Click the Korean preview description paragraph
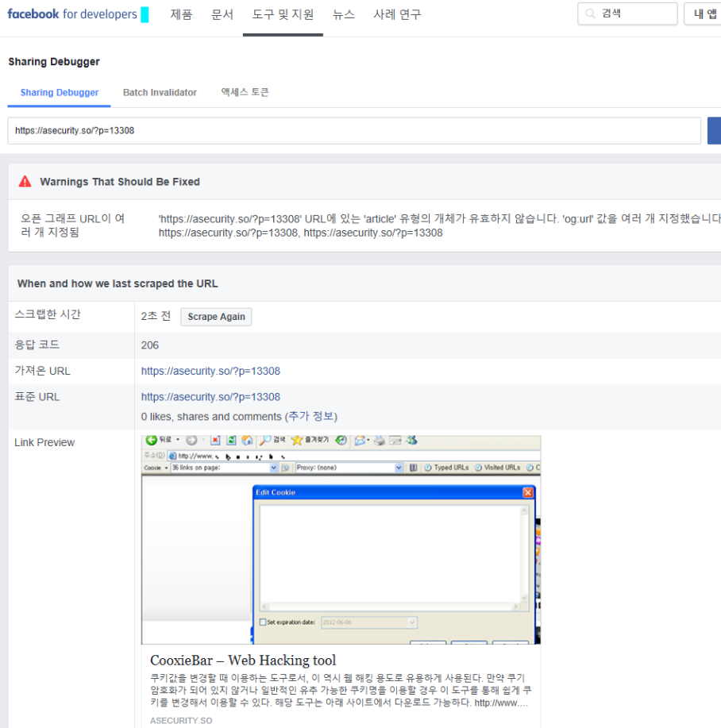 pos(341,691)
